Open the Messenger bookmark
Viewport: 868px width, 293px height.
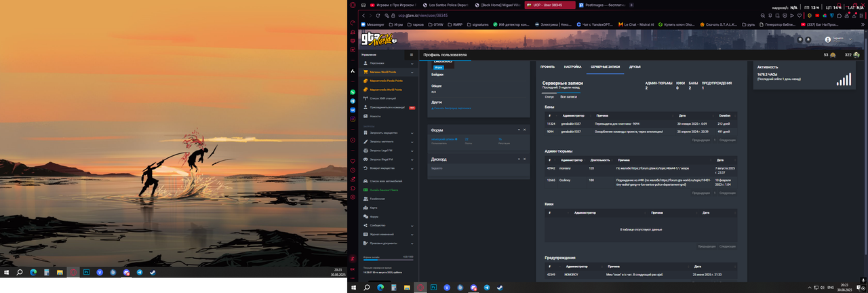click(372, 24)
